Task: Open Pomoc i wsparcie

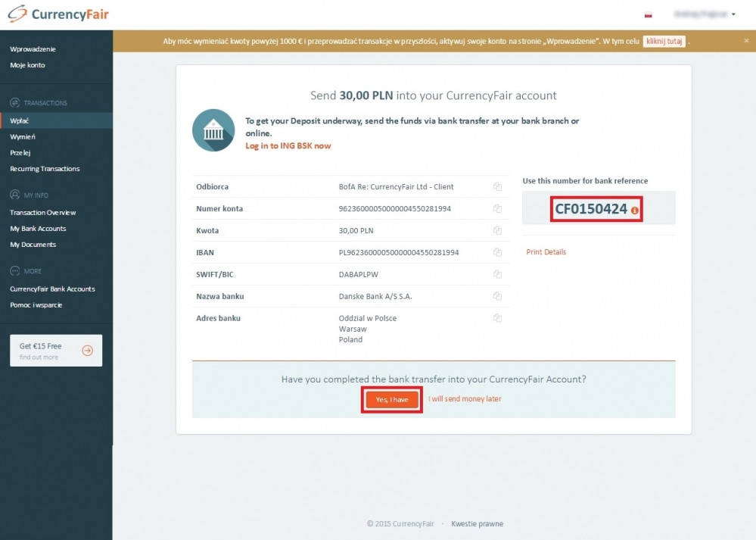Action: pos(36,305)
